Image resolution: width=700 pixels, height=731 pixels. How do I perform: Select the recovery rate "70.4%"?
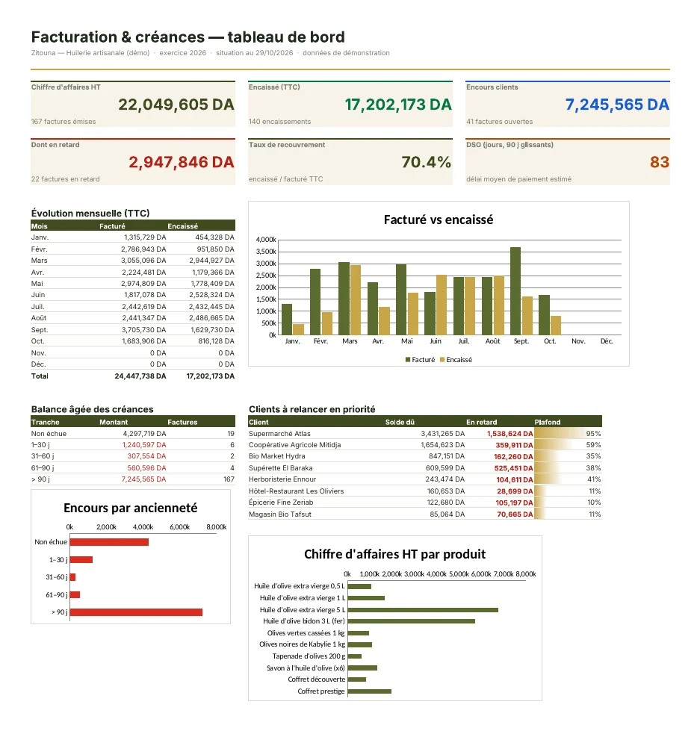click(427, 162)
